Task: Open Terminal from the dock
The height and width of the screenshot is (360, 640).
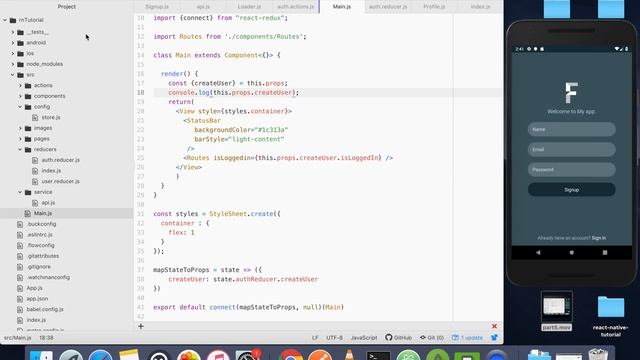Action: click(378, 356)
